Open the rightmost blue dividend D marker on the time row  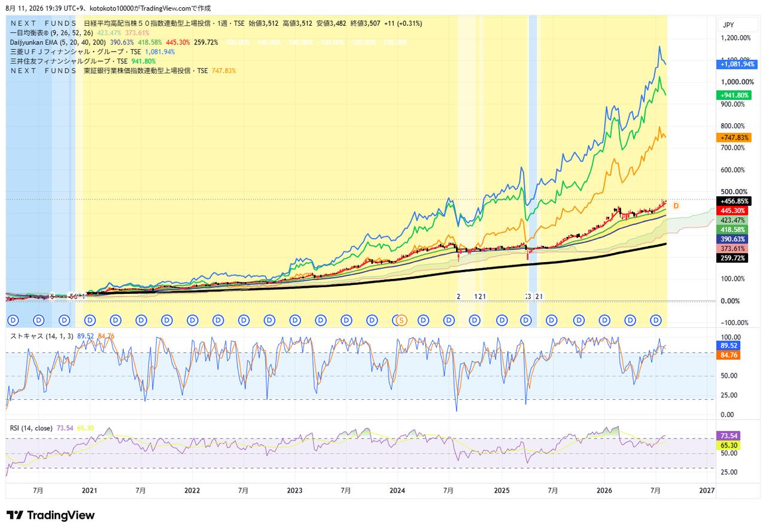656,320
